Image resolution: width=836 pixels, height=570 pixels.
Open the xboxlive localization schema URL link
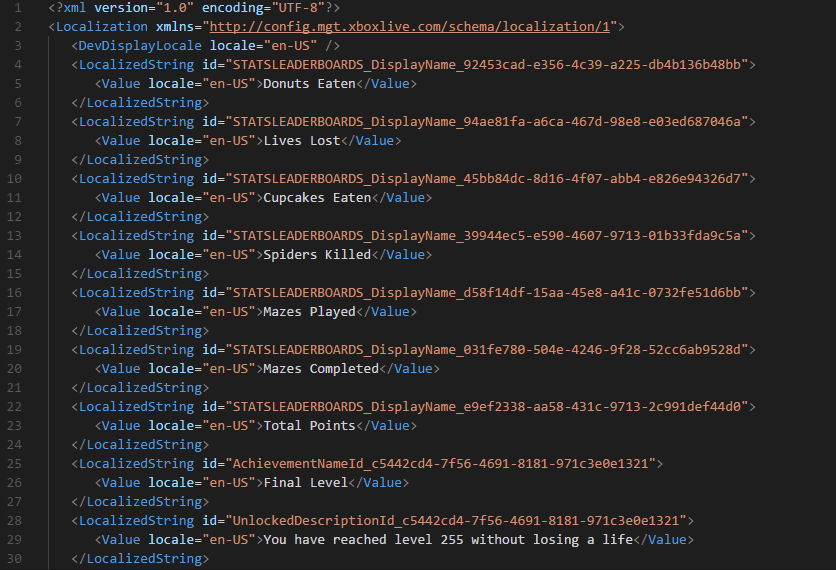click(x=409, y=27)
